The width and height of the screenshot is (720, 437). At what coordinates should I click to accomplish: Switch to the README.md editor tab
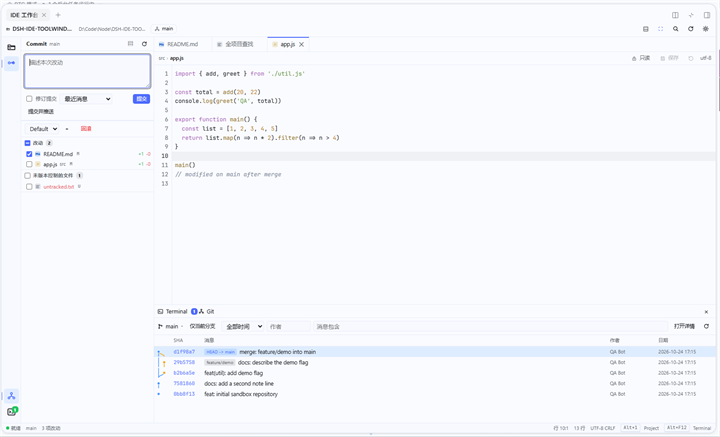(182, 45)
